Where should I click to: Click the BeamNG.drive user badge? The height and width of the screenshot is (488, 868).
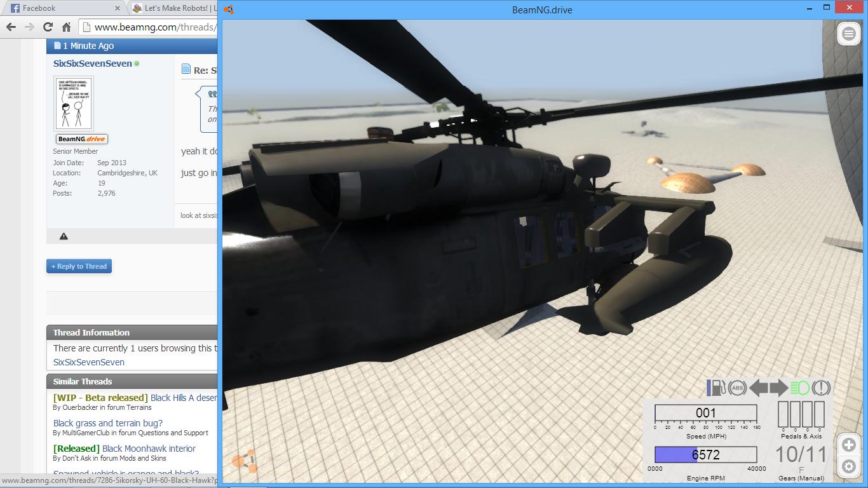(x=82, y=139)
